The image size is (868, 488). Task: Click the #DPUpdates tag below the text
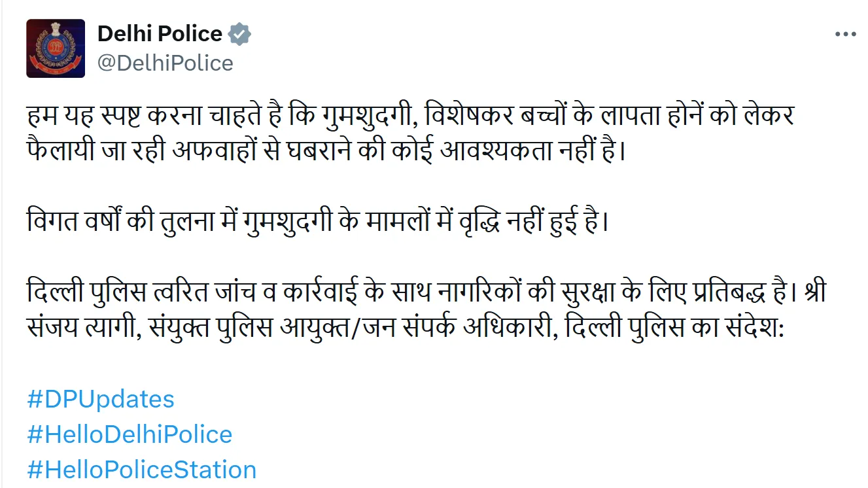click(101, 399)
